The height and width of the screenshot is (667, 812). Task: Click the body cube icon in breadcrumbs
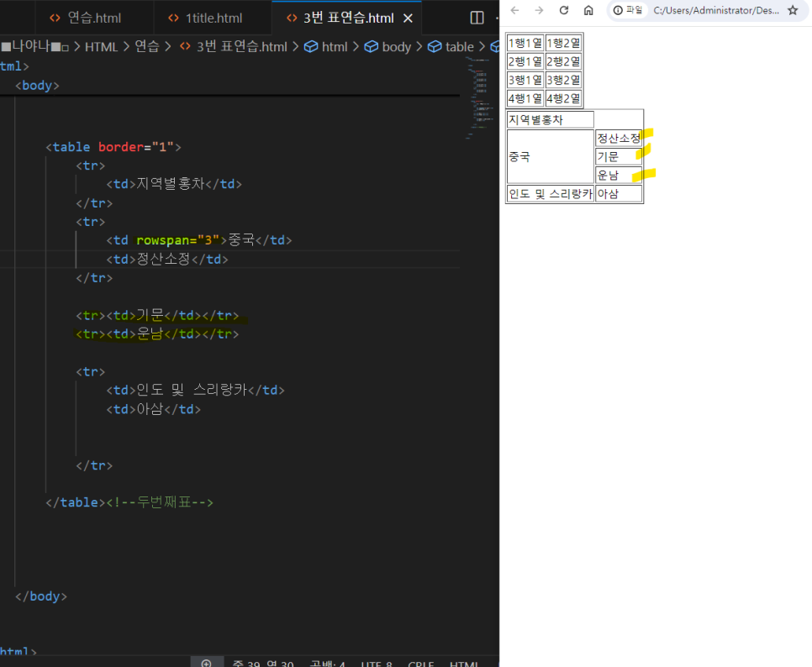click(372, 46)
